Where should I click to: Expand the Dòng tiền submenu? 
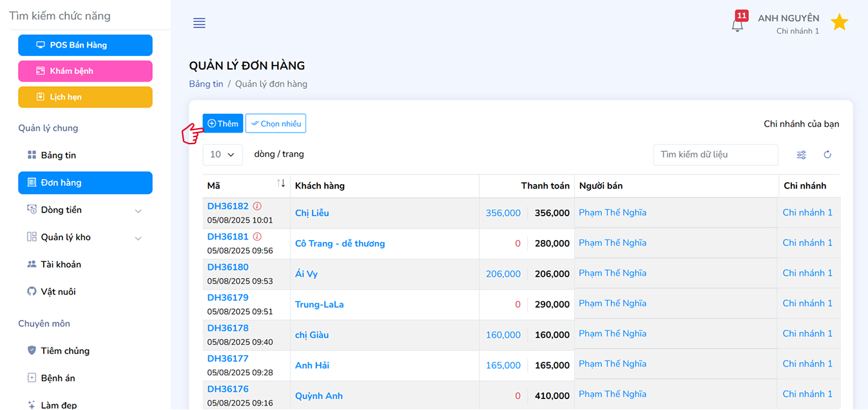click(138, 210)
